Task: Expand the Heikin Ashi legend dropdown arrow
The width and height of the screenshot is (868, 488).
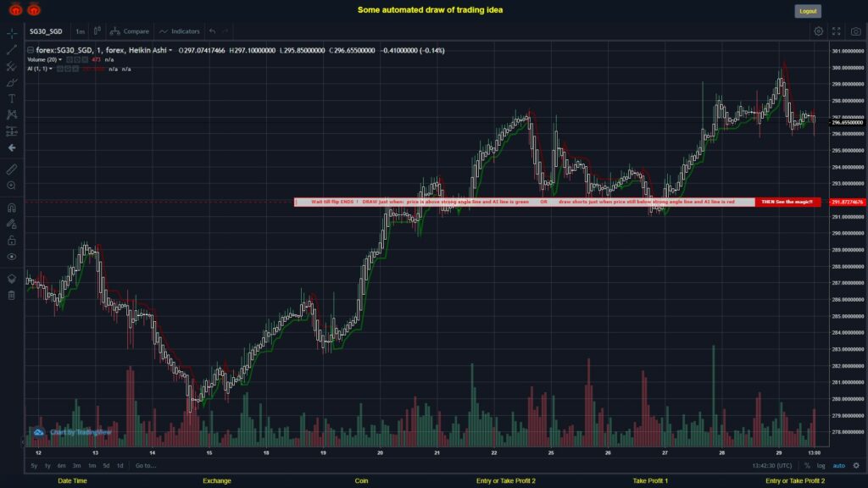Action: click(x=170, y=50)
